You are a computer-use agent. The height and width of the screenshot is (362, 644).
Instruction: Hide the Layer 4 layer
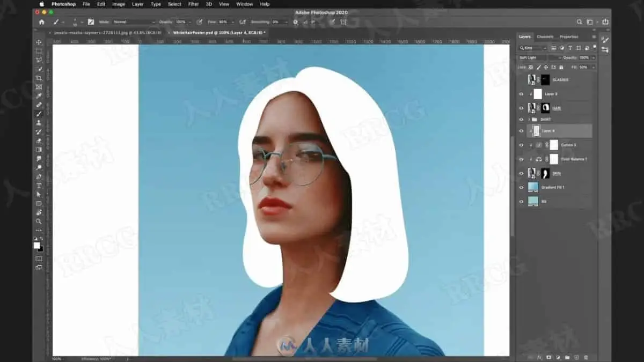(521, 131)
